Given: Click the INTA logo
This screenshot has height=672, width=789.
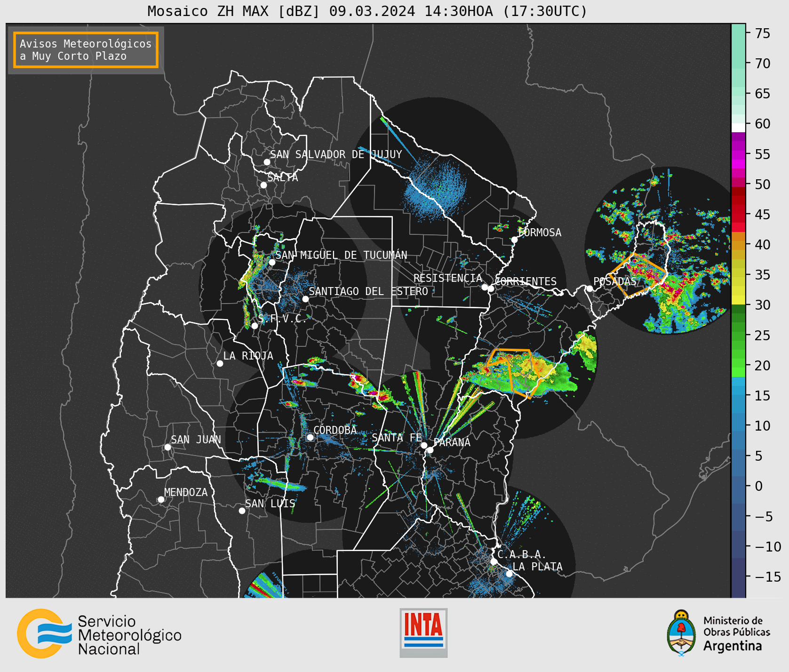Looking at the screenshot, I should (x=423, y=632).
